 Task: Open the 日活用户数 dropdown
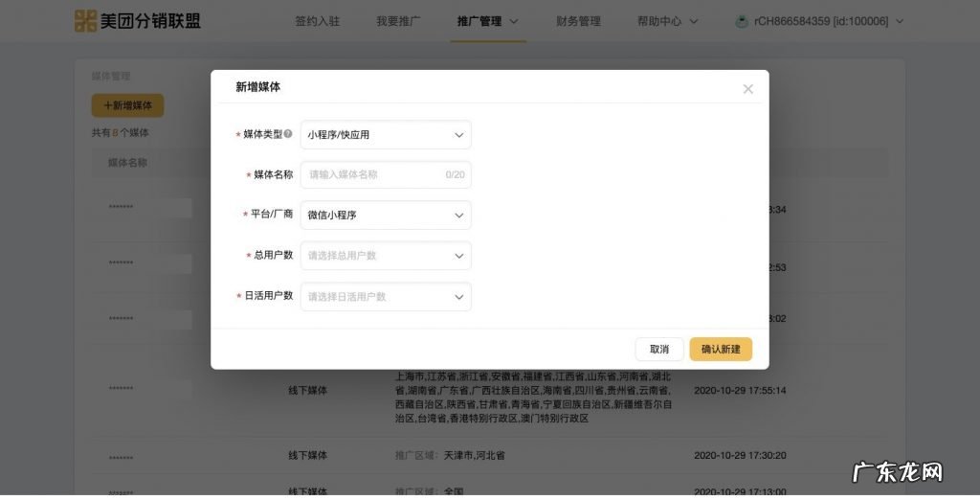point(386,297)
